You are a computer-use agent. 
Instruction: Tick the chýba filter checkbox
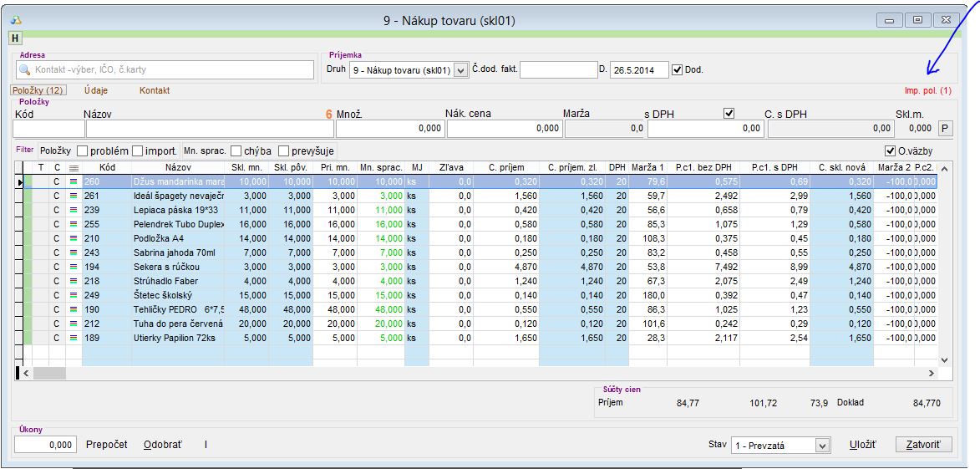[x=236, y=151]
